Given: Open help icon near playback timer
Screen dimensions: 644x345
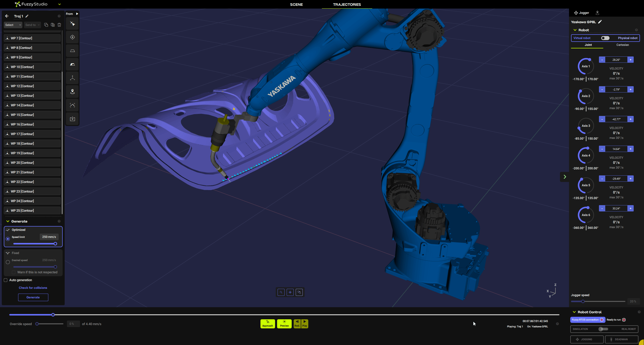Looking at the screenshot, I should pos(557,324).
